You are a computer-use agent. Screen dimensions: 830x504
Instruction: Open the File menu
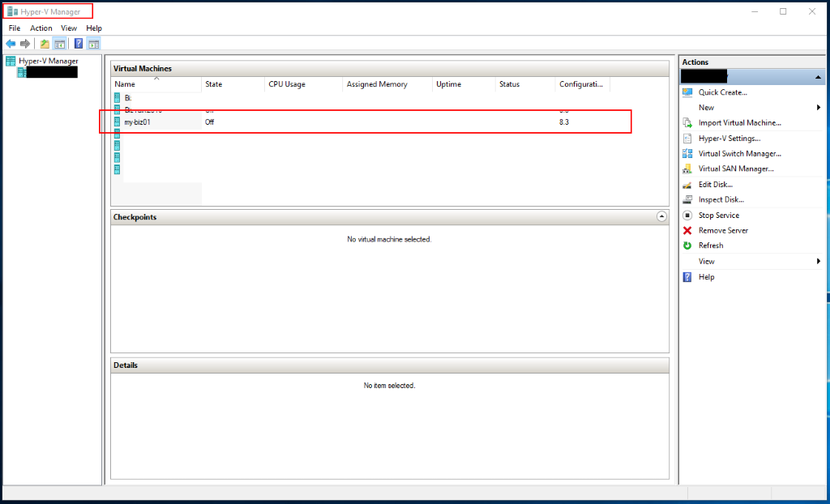click(x=15, y=28)
